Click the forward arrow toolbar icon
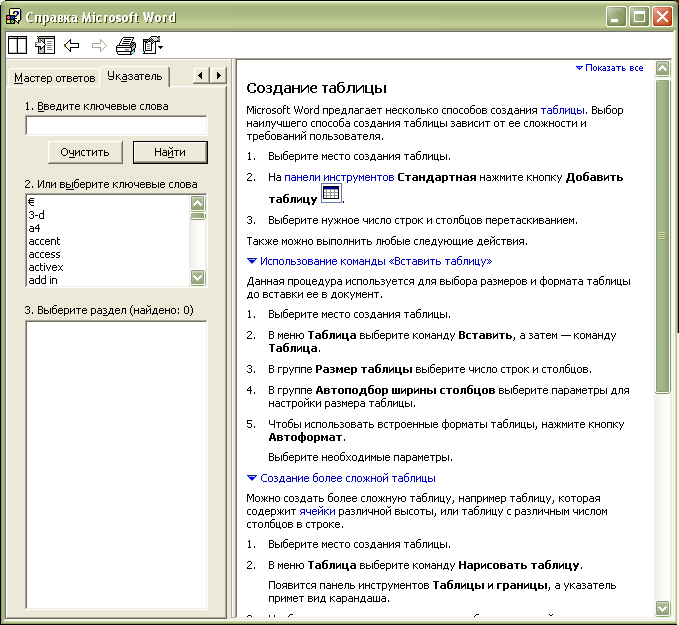Image resolution: width=679 pixels, height=625 pixels. 99,45
